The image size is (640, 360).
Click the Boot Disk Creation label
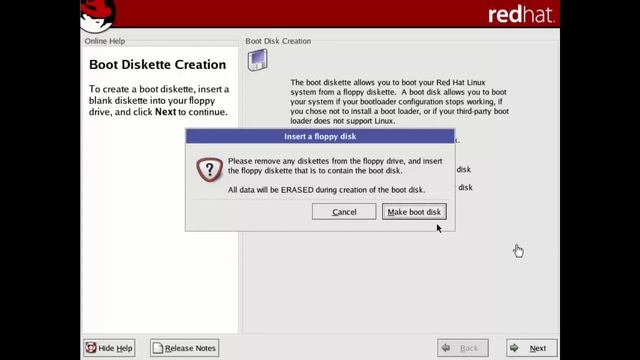pyautogui.click(x=278, y=41)
